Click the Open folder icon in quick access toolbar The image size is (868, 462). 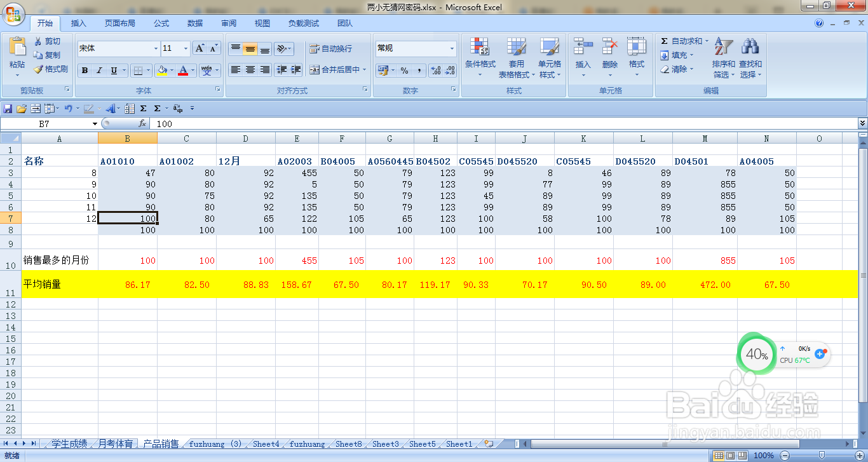pyautogui.click(x=22, y=109)
